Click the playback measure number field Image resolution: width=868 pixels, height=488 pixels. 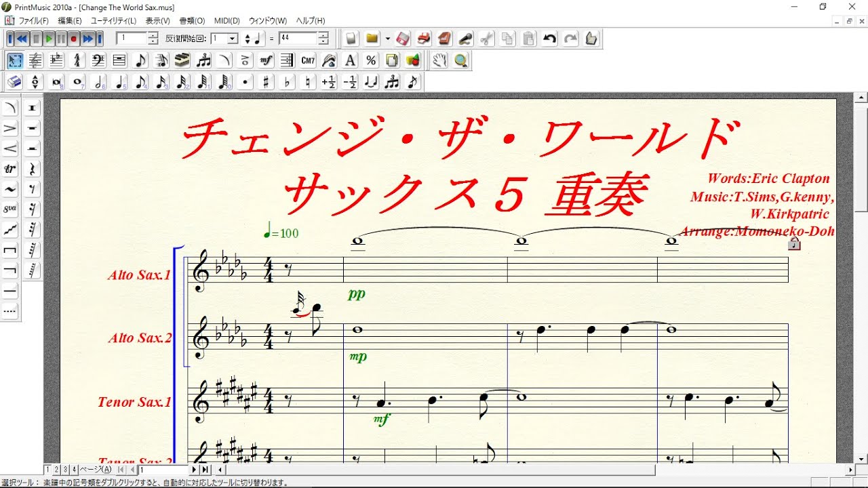coord(132,39)
